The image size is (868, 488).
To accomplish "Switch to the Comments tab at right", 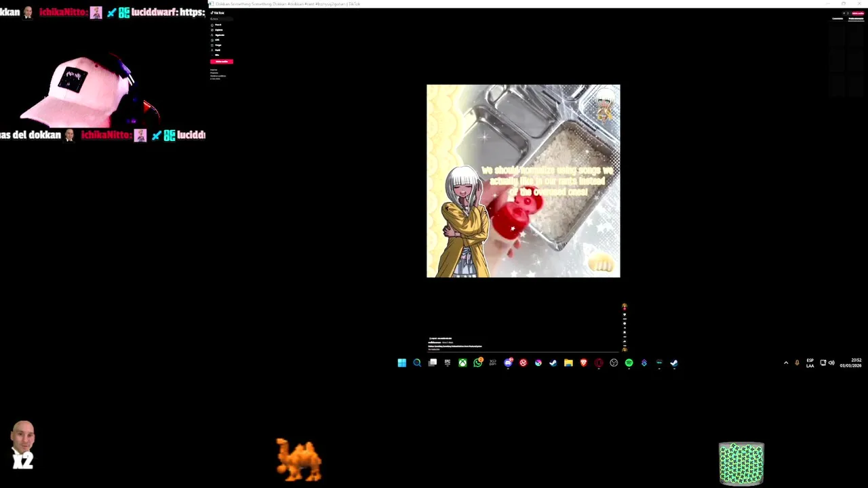I will point(837,19).
